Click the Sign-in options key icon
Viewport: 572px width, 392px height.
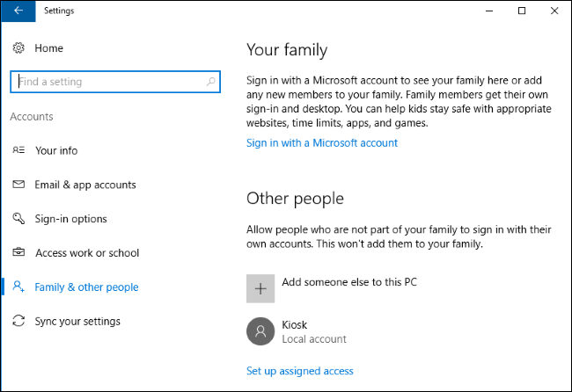18,218
